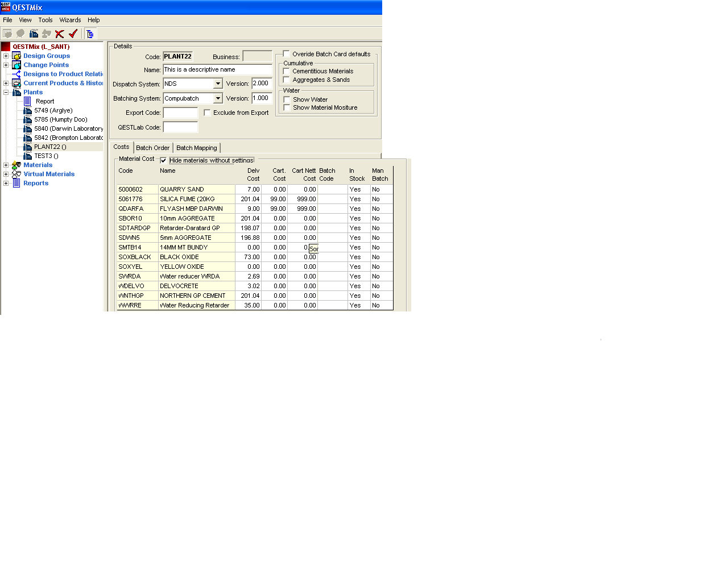
Task: Click the Delv Cost cell for QUARRY SAND
Action: (x=249, y=189)
